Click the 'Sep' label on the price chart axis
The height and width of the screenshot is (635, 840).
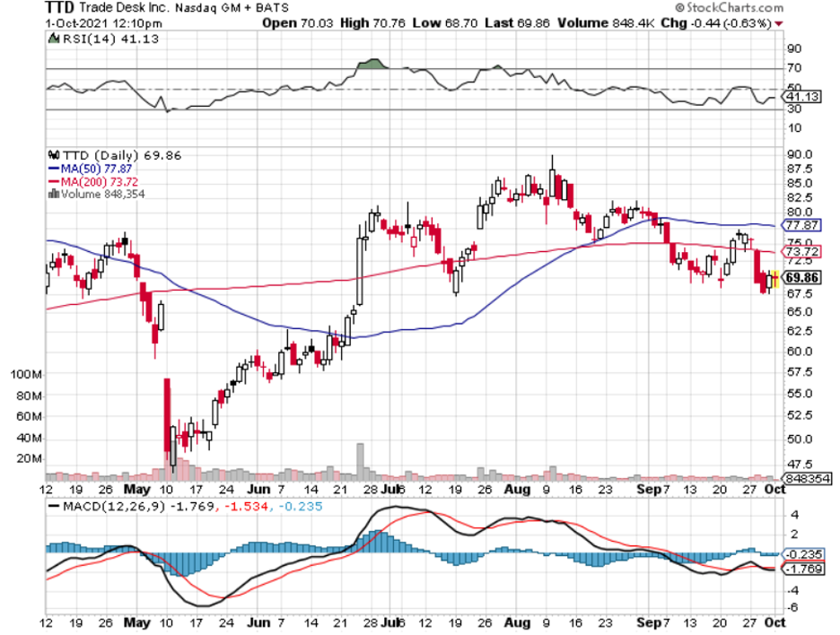649,490
